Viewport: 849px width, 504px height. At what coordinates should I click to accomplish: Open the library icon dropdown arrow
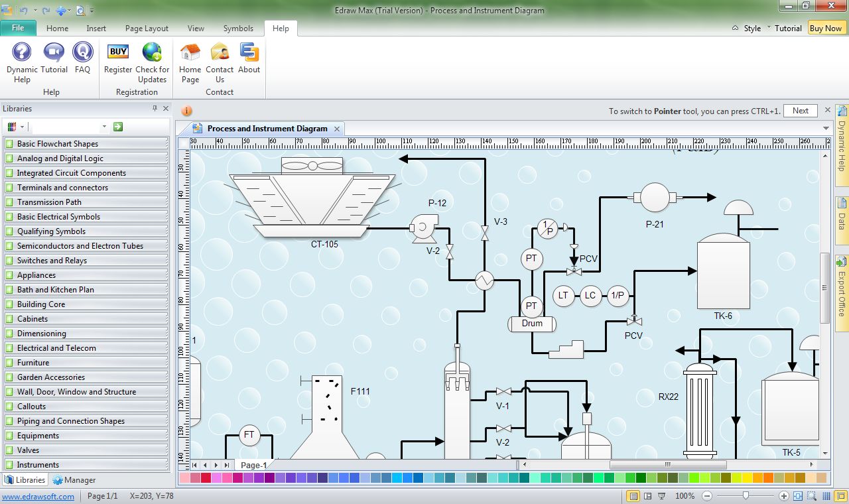click(22, 127)
